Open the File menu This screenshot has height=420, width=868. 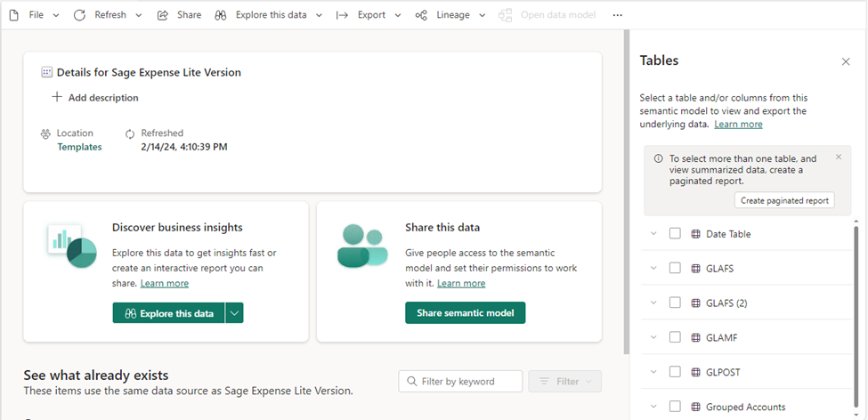35,15
